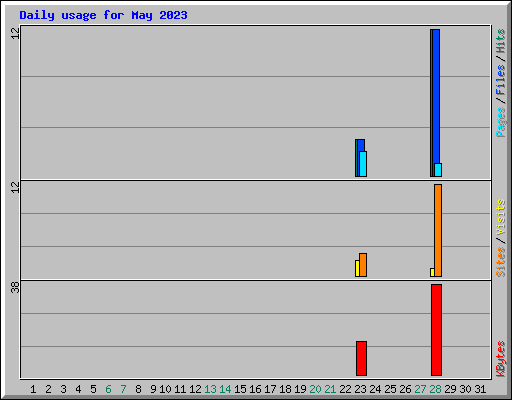Click the green Hits legend label

(x=500, y=41)
